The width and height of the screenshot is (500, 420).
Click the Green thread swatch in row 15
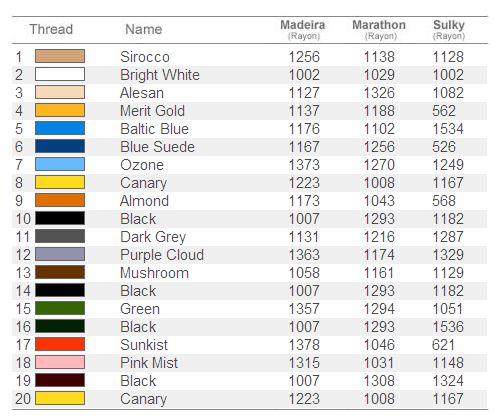60,308
